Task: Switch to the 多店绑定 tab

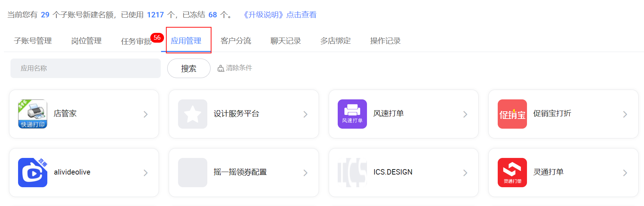Action: (336, 41)
